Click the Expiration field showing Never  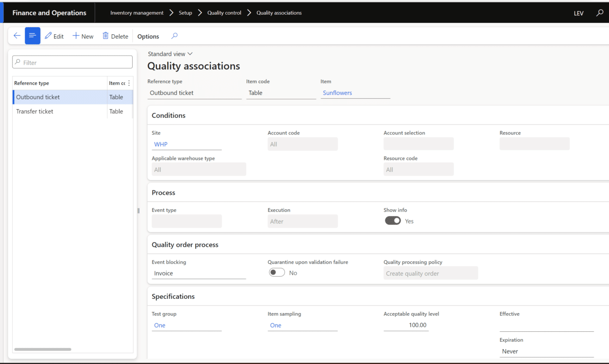pyautogui.click(x=547, y=352)
